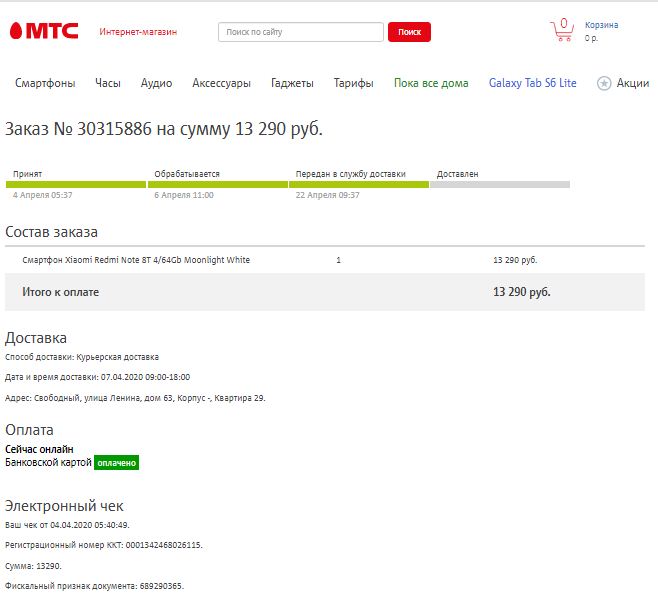Click the green оплачено badge

[x=116, y=463]
